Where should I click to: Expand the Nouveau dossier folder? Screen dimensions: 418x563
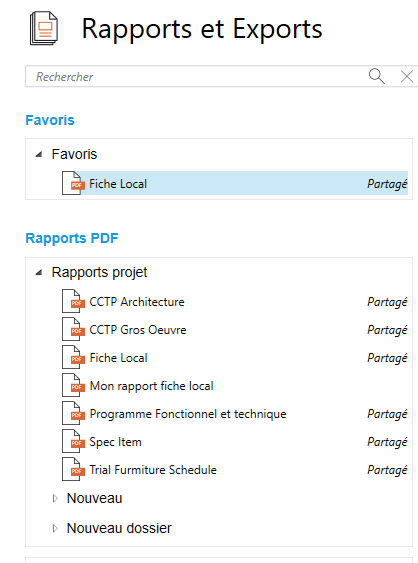[55, 528]
